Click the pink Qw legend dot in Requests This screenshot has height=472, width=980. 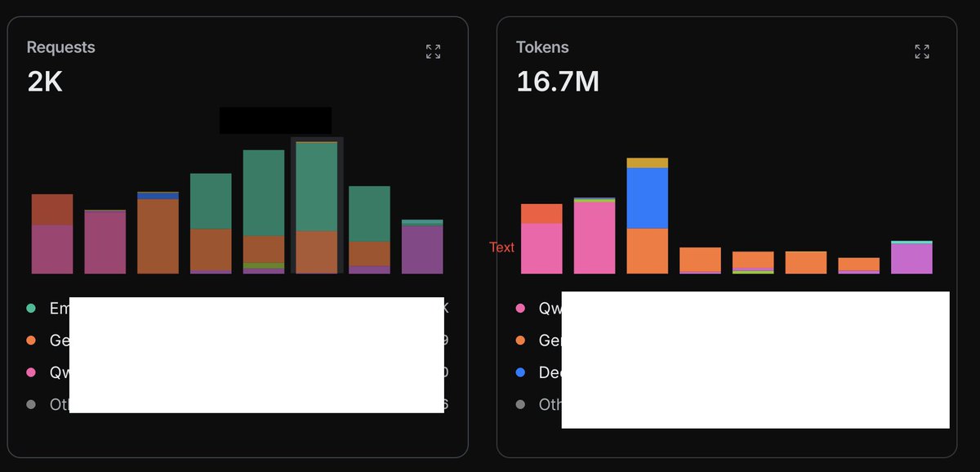pyautogui.click(x=31, y=372)
